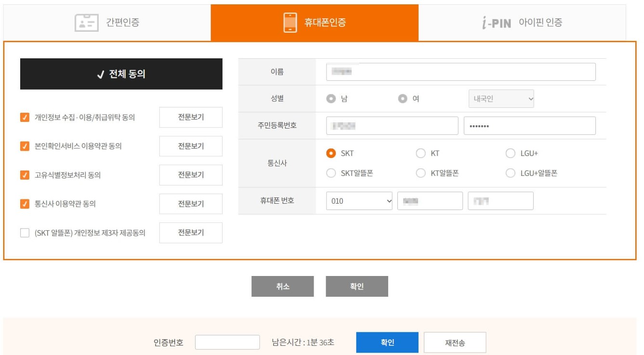Click the 재전송 resend button

click(x=455, y=342)
